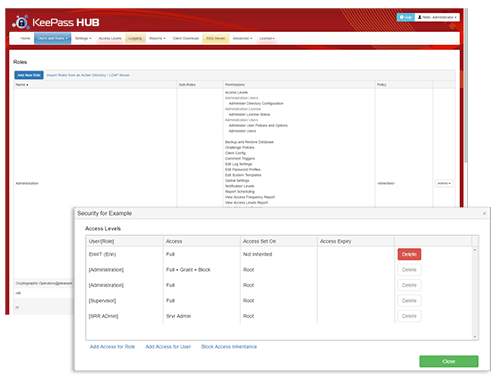Select the Not Inherited cell
500x379 pixels.
point(257,254)
